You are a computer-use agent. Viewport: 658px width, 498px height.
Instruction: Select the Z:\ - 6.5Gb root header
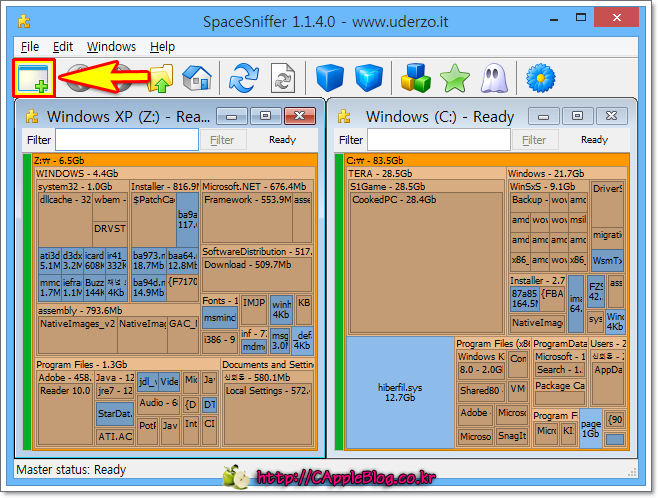[175, 160]
